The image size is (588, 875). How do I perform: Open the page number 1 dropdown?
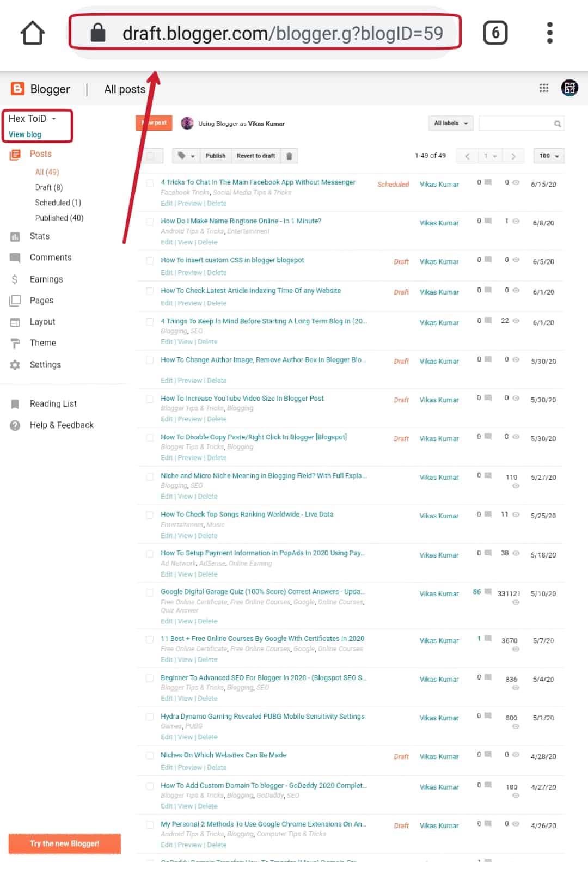point(491,156)
